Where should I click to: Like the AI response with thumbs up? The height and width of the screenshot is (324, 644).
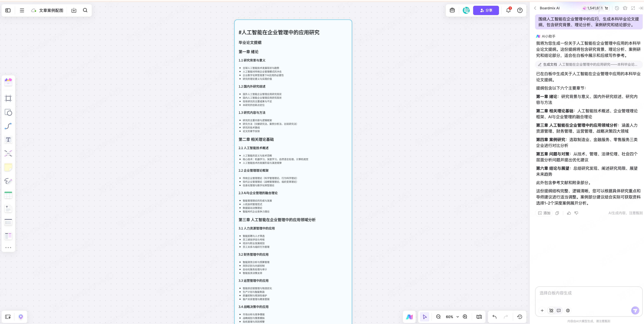coord(569,213)
